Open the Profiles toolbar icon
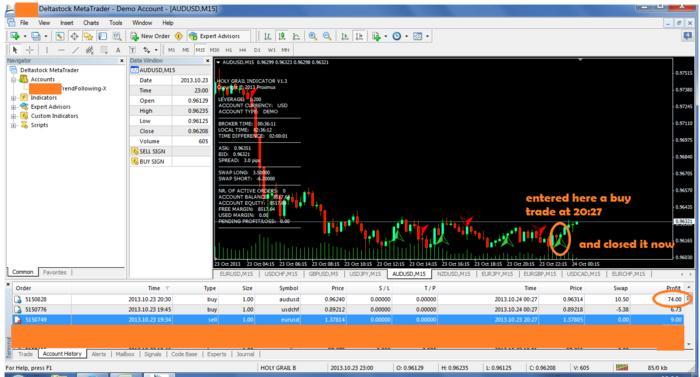 pyautogui.click(x=35, y=36)
